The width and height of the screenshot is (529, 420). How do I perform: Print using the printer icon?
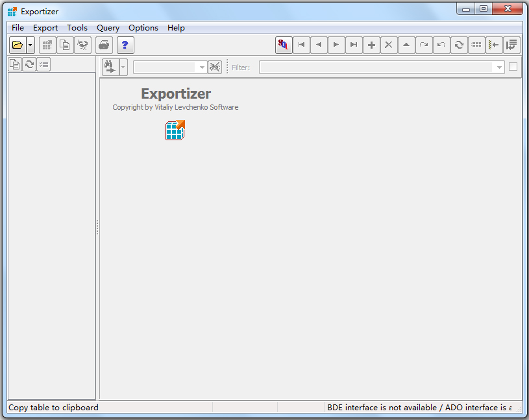[104, 45]
